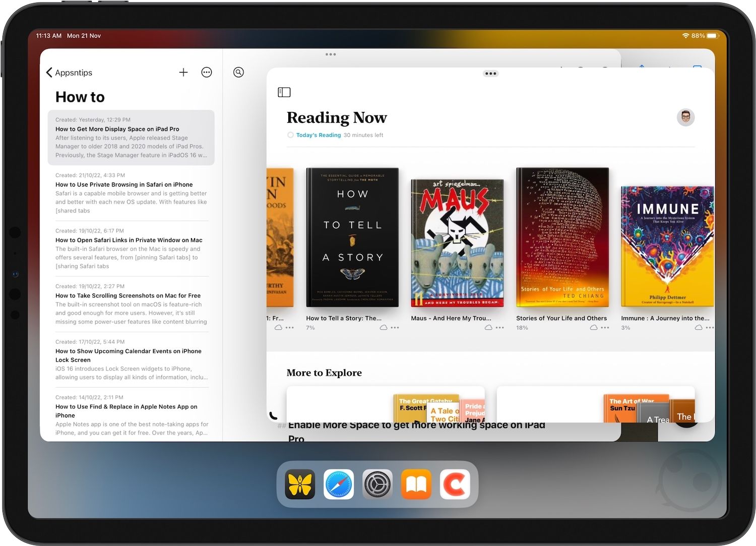The height and width of the screenshot is (546, 756).
Task: Open multitasking menu of Books window
Action: coord(490,74)
